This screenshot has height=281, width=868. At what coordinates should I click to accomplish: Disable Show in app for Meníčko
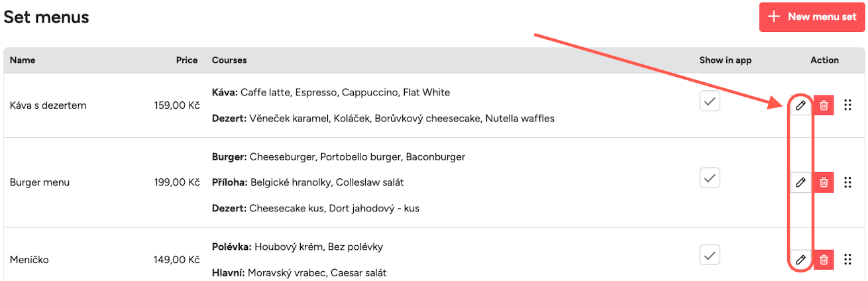point(710,254)
